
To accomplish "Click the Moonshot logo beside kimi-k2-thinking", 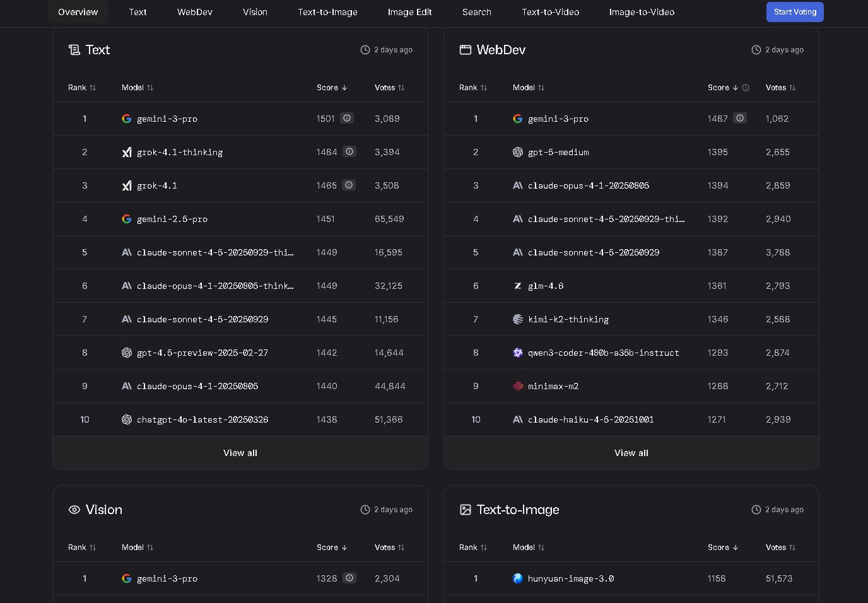I will (x=518, y=319).
